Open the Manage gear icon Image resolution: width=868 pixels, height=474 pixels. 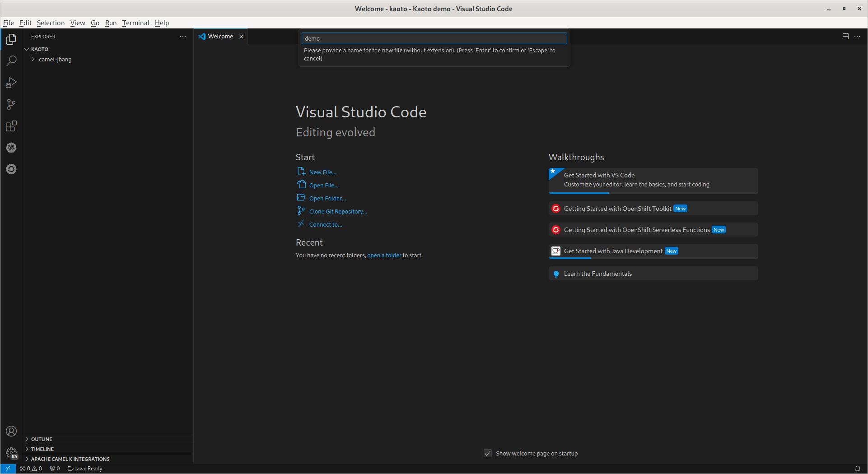pos(11,453)
